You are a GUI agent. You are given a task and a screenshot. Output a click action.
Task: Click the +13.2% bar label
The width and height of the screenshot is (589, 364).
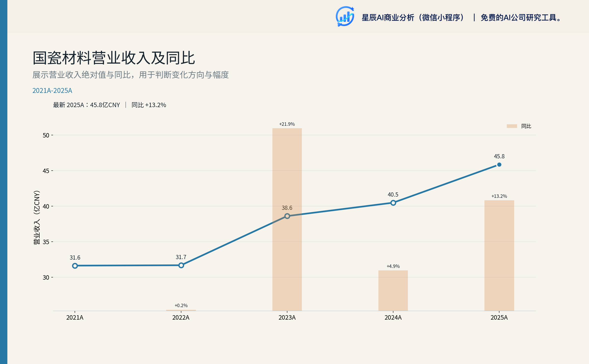click(499, 196)
